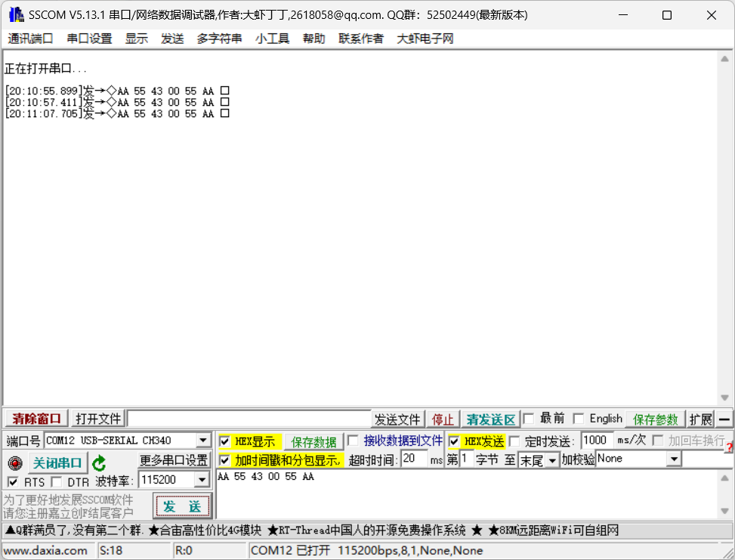This screenshot has width=735, height=560.
Task: Click the red serial port status indicator icon
Action: (x=15, y=463)
